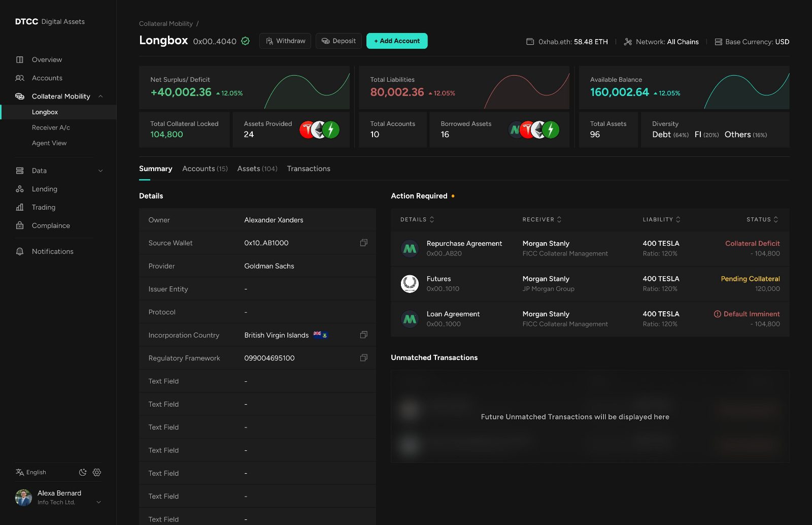The width and height of the screenshot is (812, 525).
Task: Switch to the Summary tab
Action: (155, 169)
